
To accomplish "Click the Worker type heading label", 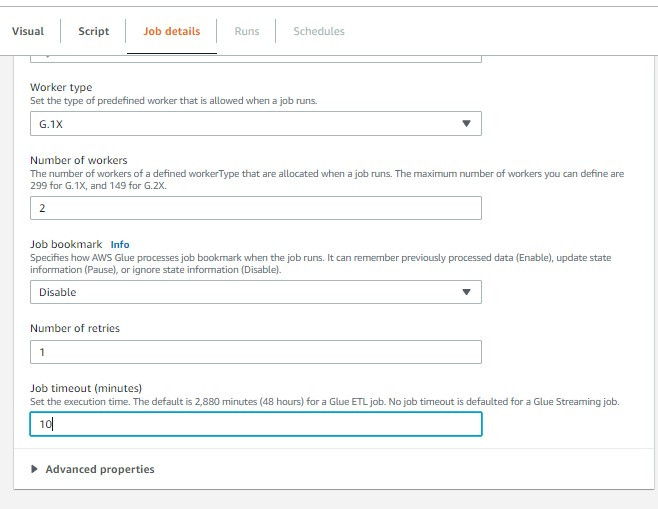I will click(x=61, y=88).
